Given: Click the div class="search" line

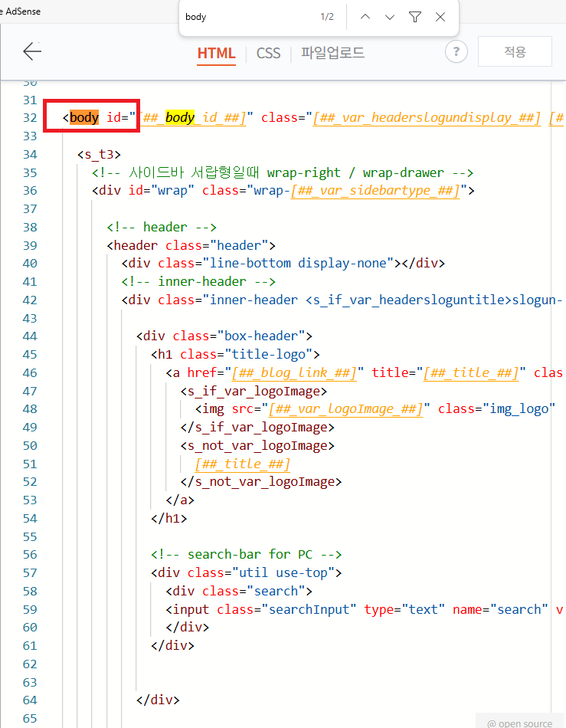Looking at the screenshot, I should point(239,591).
